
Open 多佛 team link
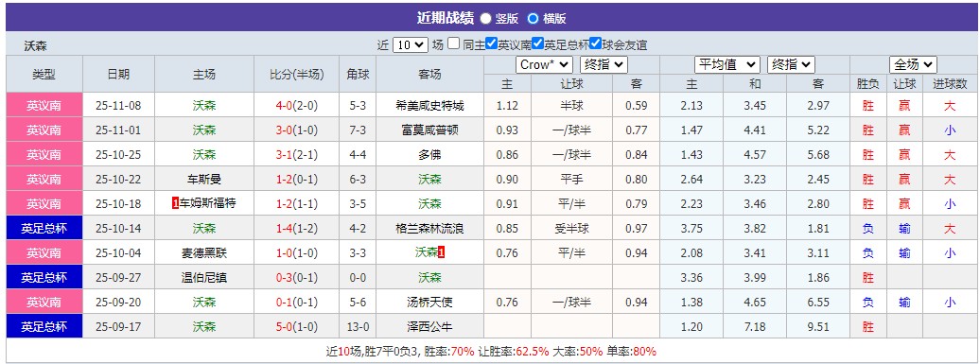pos(429,155)
